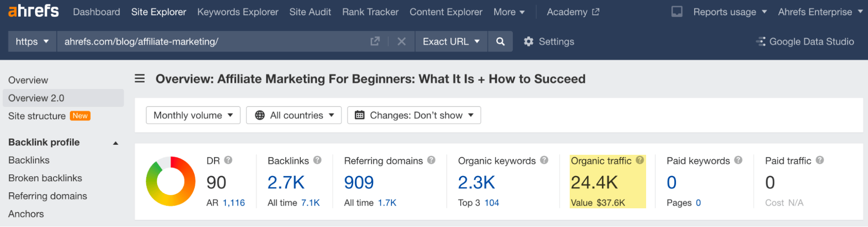This screenshot has width=868, height=227.
Task: Open Keywords Explorer
Action: coord(238,12)
